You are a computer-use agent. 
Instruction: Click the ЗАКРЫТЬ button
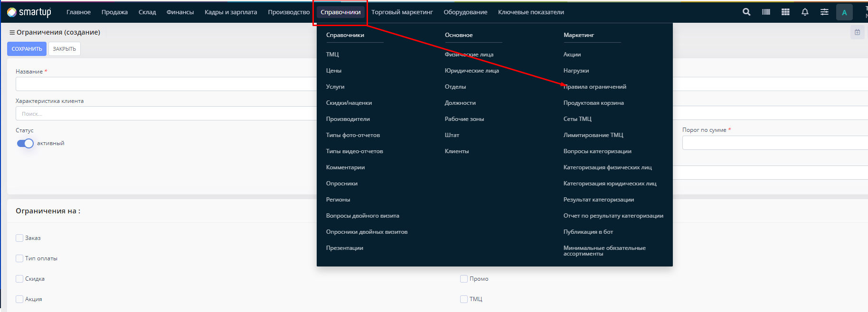(65, 49)
